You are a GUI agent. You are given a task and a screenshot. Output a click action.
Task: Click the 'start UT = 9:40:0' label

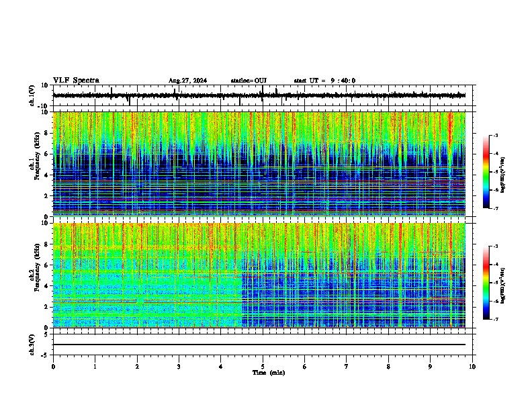point(324,81)
